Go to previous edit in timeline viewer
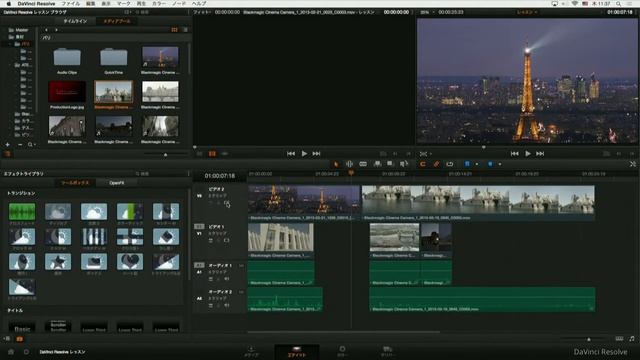 514,153
